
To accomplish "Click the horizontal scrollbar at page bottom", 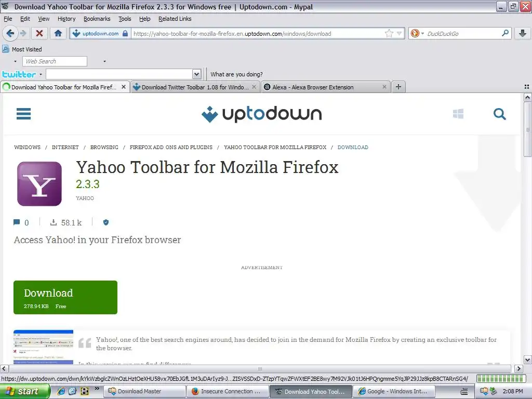I will [260, 368].
